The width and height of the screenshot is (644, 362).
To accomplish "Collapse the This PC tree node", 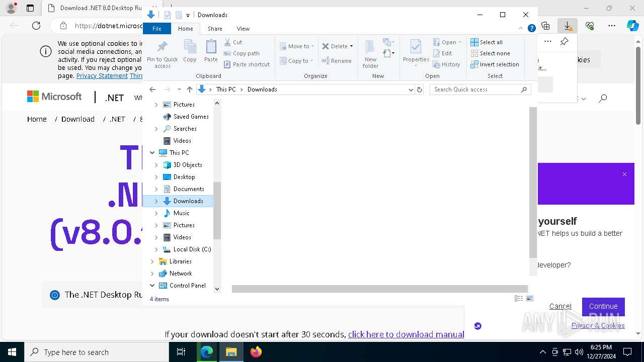I will click(x=152, y=153).
